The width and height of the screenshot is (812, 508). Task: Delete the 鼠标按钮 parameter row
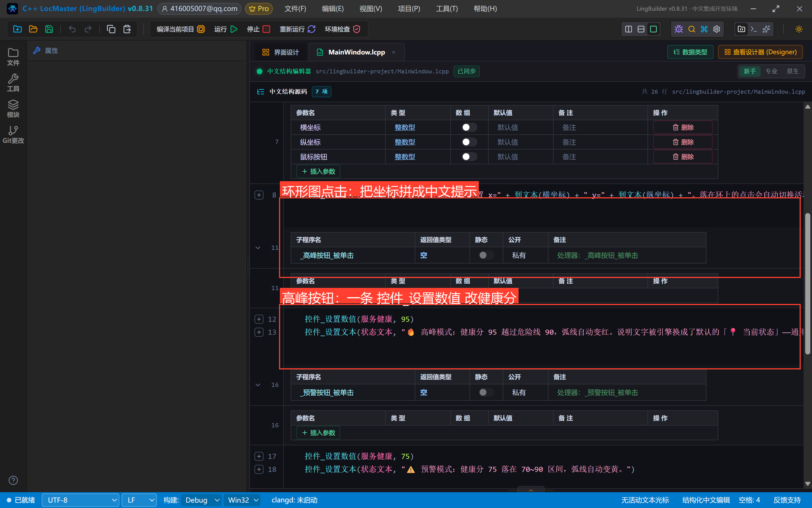click(x=683, y=157)
